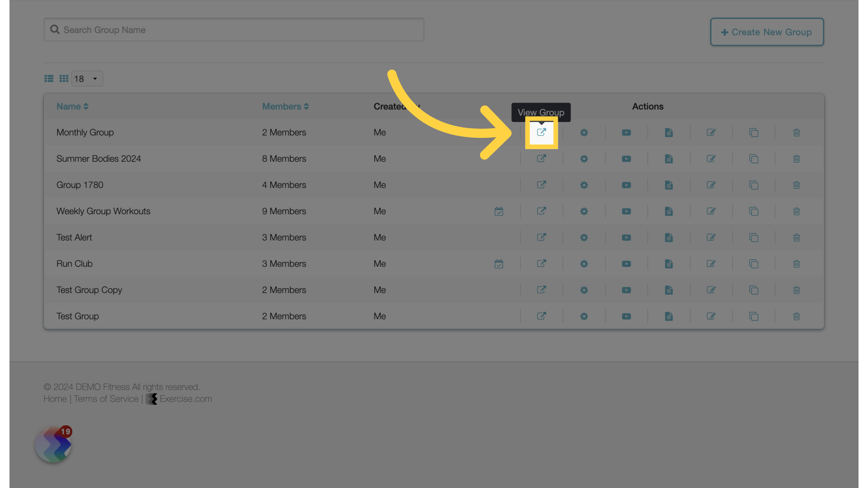This screenshot has width=868, height=488.
Task: Click the grid view toggle icon
Action: tap(64, 78)
